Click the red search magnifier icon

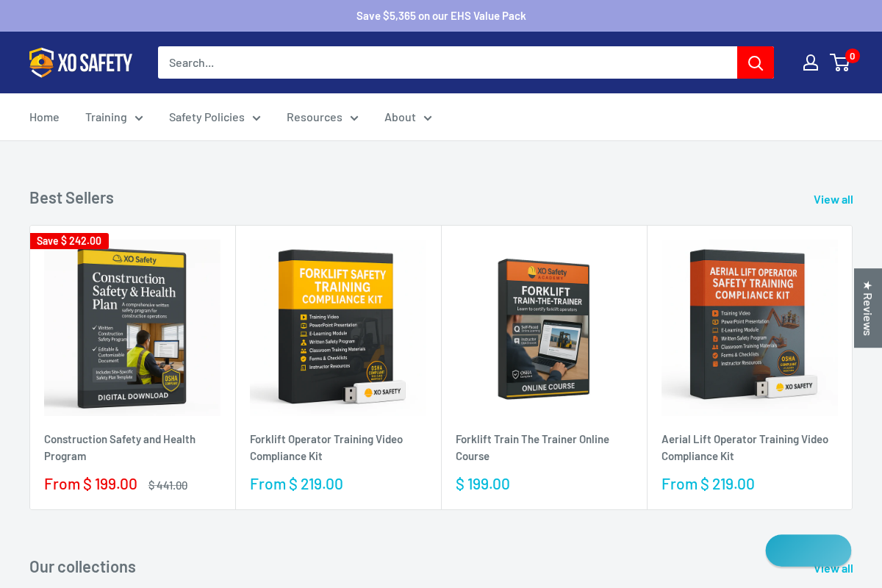[755, 62]
